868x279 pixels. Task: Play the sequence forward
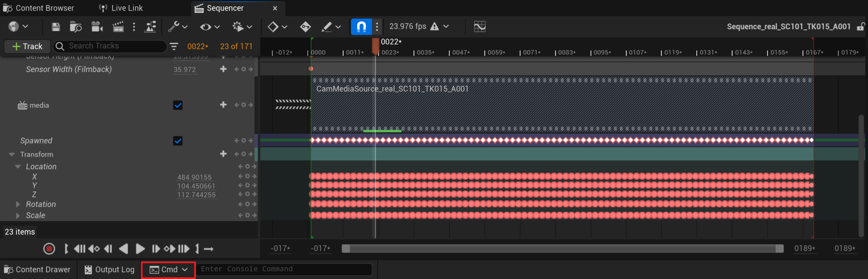point(140,249)
